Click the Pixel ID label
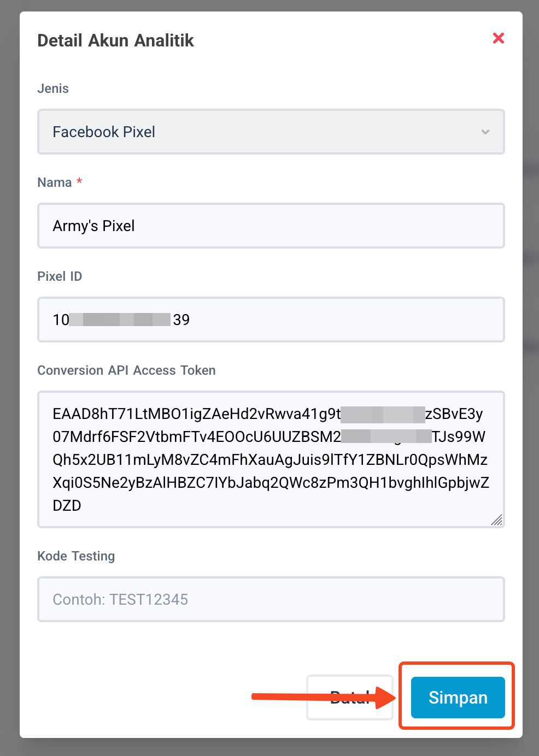The height and width of the screenshot is (756, 539). point(59,276)
